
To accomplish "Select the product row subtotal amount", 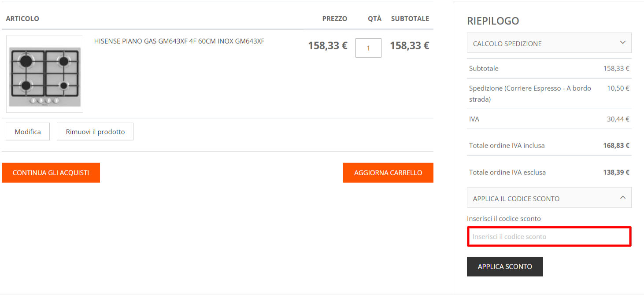I will (x=409, y=46).
